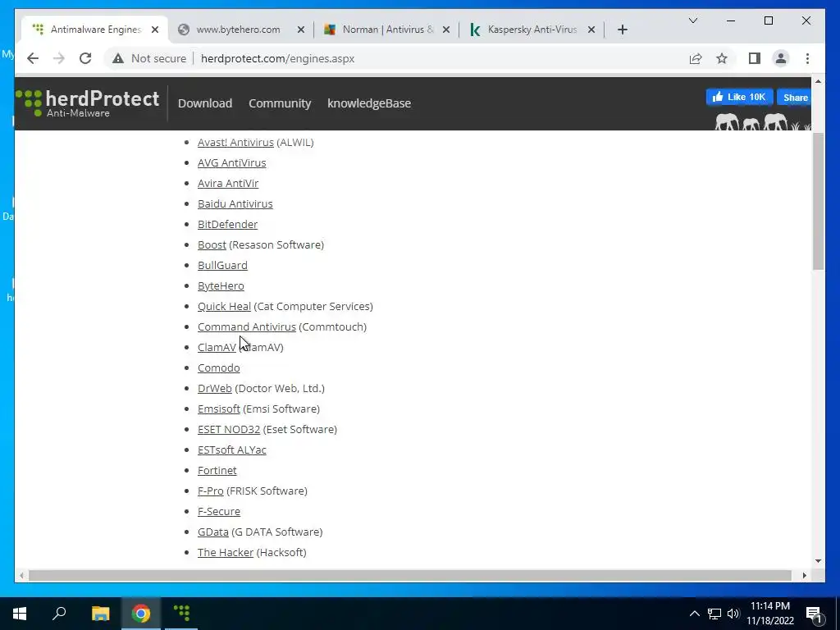Open the Quick Heal link
The image size is (840, 630).
pyautogui.click(x=224, y=307)
